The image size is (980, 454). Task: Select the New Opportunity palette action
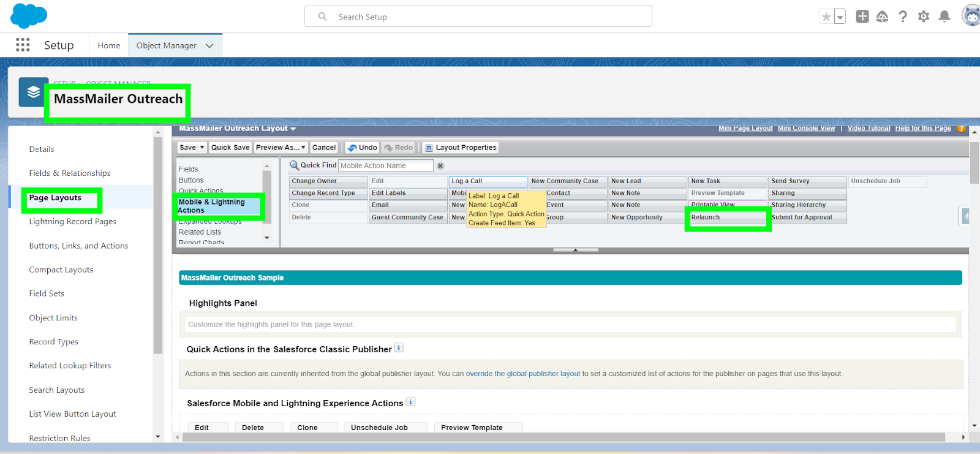(x=648, y=218)
